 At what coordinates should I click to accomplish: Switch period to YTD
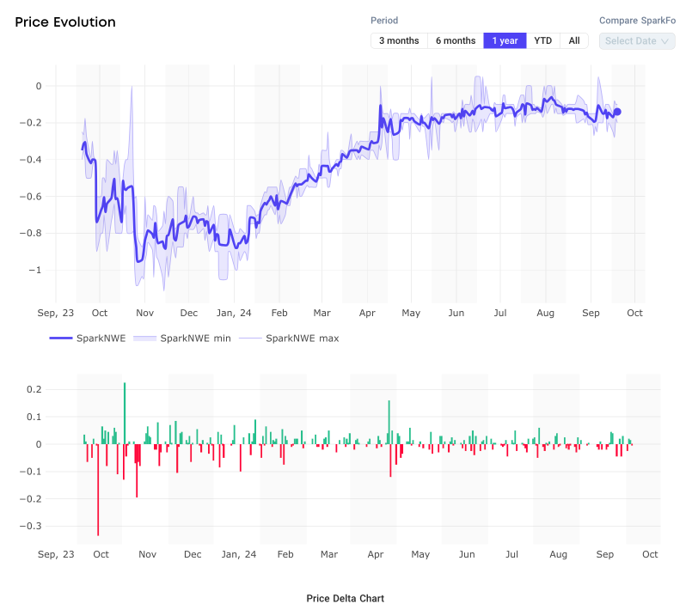[x=542, y=40]
